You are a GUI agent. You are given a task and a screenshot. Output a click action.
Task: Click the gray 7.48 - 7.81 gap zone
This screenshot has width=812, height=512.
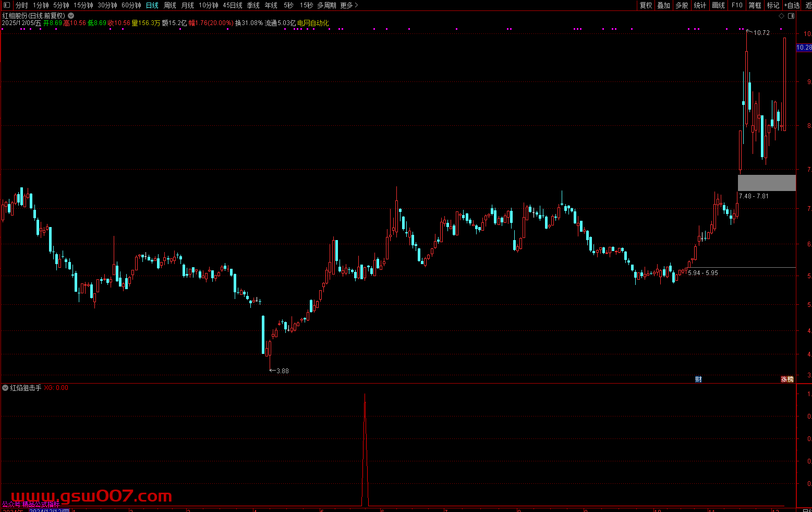[x=767, y=183]
